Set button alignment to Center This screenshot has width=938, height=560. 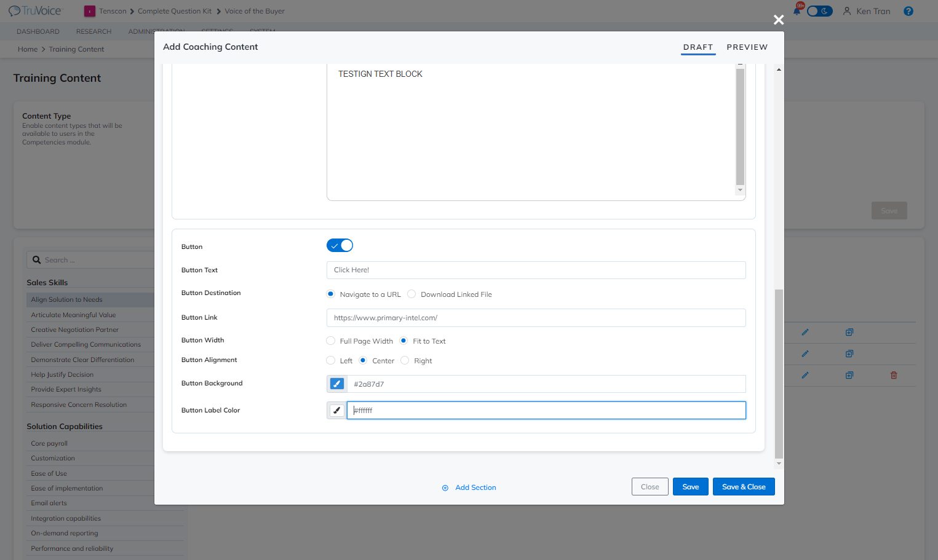[363, 360]
